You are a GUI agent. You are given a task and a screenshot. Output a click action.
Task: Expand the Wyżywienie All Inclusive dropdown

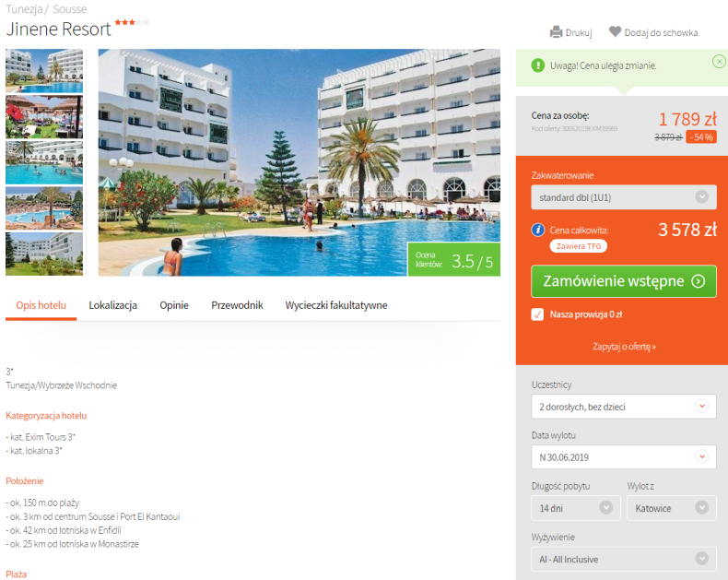[x=624, y=559]
